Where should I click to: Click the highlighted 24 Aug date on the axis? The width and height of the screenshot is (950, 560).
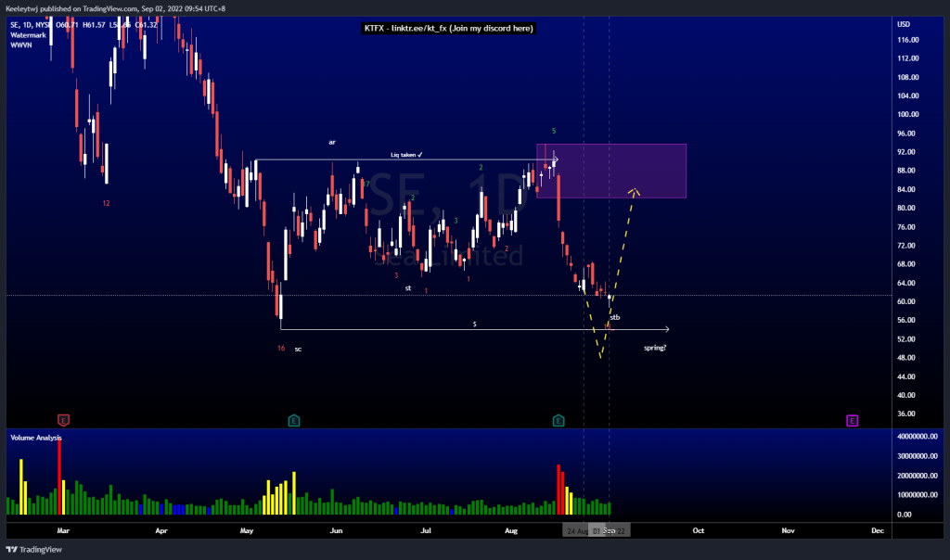coord(578,530)
